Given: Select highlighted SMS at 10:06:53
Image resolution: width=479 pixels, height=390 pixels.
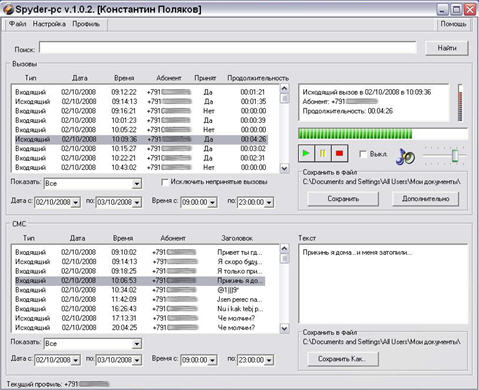Looking at the screenshot, I should tap(139, 281).
